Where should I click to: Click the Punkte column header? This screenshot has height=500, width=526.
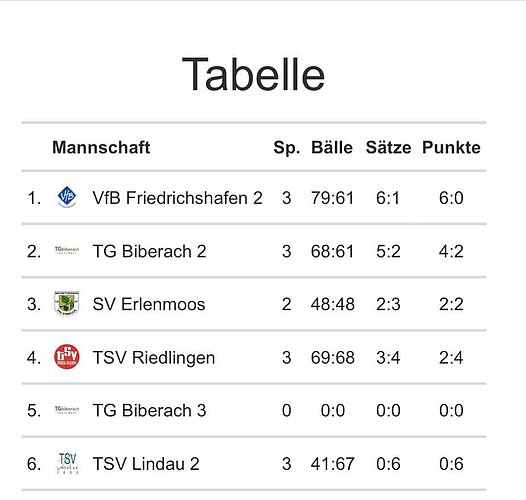click(x=451, y=147)
